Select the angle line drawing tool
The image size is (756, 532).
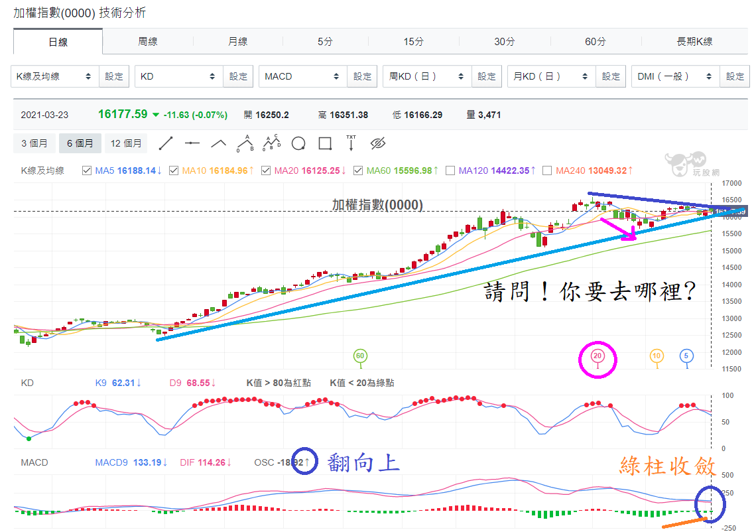218,143
